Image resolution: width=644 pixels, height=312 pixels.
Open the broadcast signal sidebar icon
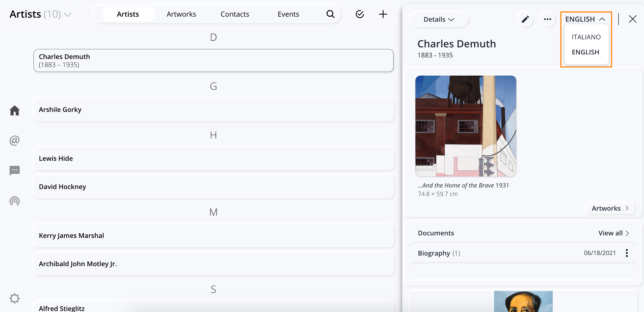[15, 201]
